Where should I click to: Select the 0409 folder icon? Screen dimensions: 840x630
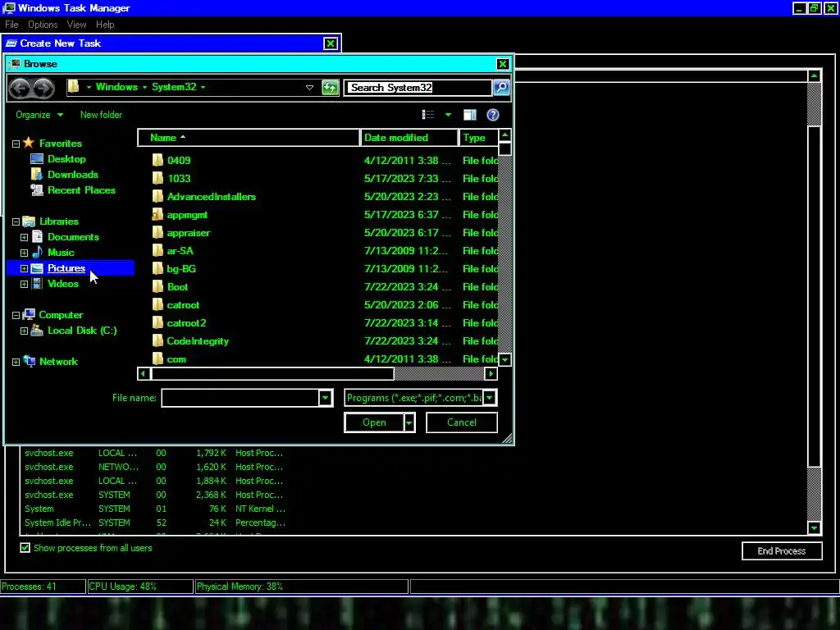(x=157, y=160)
